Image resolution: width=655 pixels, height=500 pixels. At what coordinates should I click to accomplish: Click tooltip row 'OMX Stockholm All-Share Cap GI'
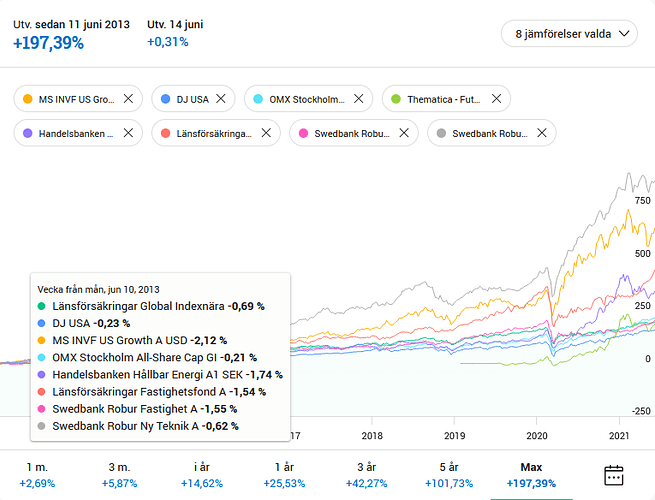pyautogui.click(x=147, y=358)
